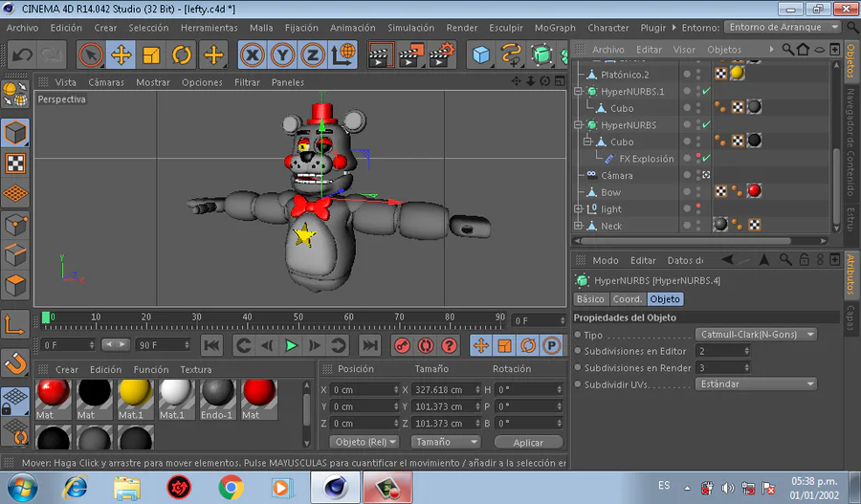Toggle the locked workplane icon
861x504 pixels.
(15, 402)
